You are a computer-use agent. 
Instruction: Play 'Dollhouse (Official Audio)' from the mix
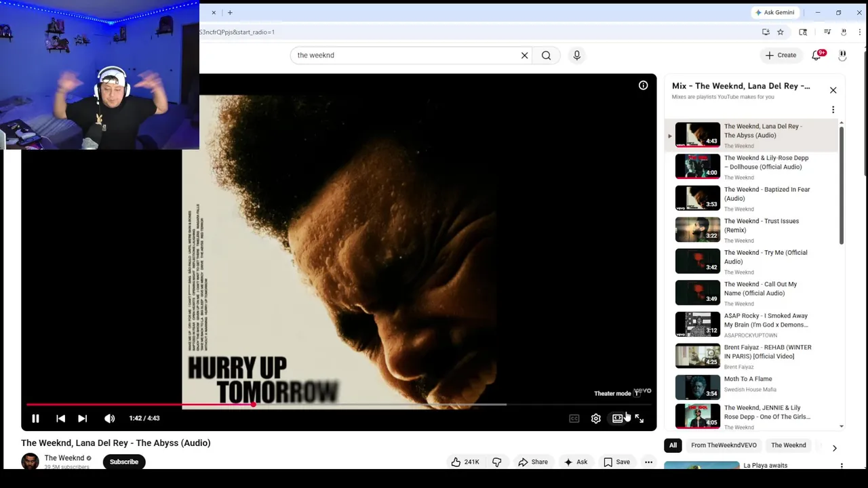(x=751, y=167)
